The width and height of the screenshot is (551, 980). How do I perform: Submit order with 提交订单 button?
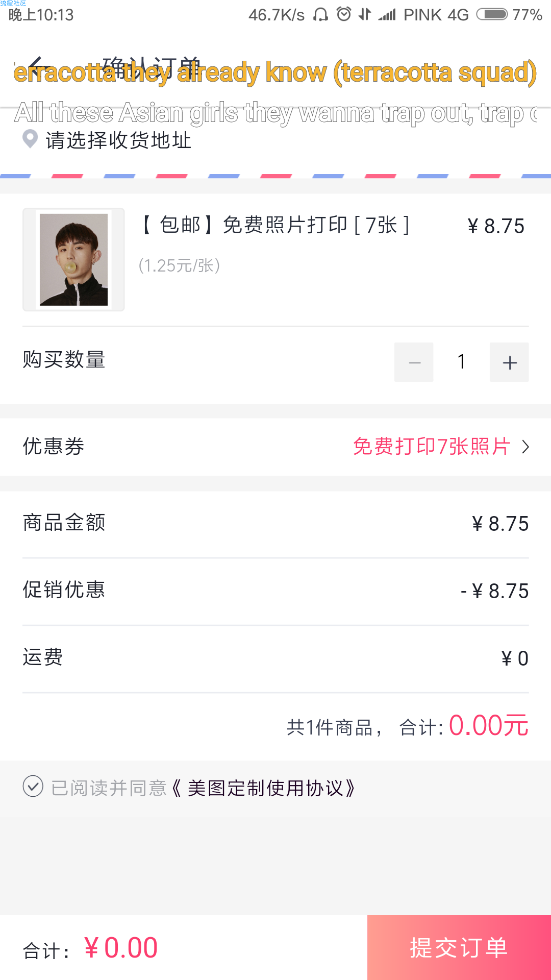(459, 948)
